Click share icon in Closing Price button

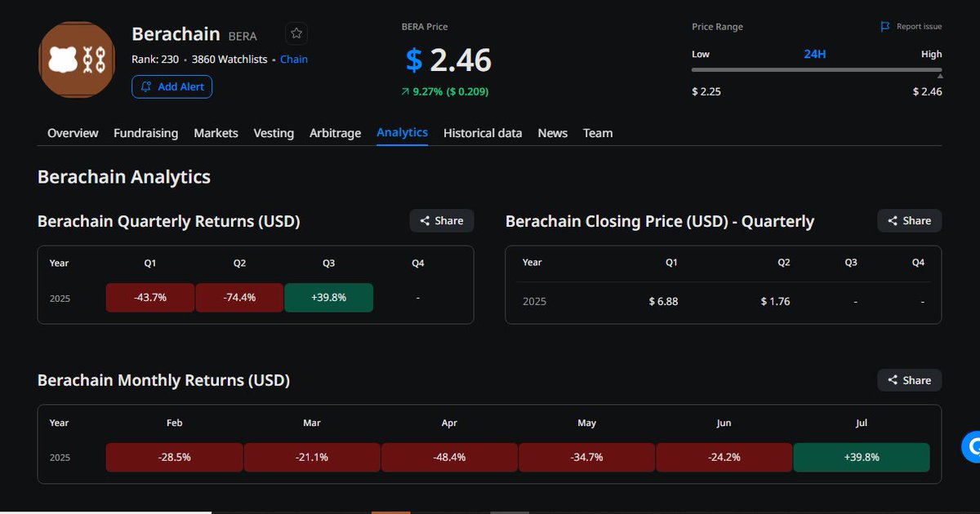point(893,221)
